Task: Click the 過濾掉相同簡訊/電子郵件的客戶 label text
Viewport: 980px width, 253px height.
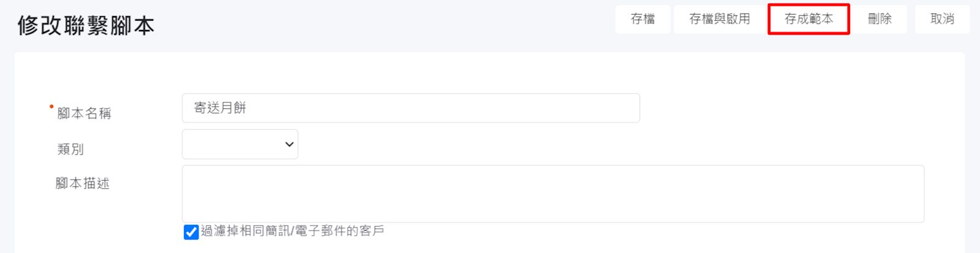Action: coord(292,231)
